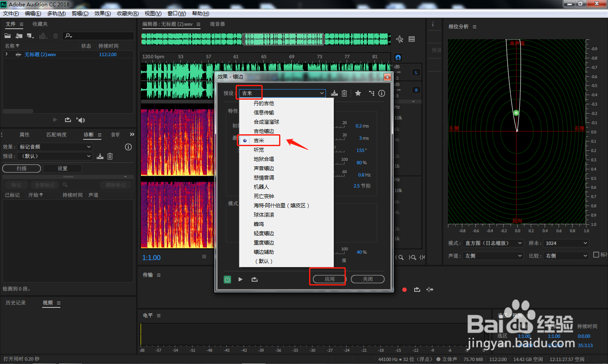608x364 pixels.
Task: Click the search icon in the Files panel
Action: coord(68,36)
